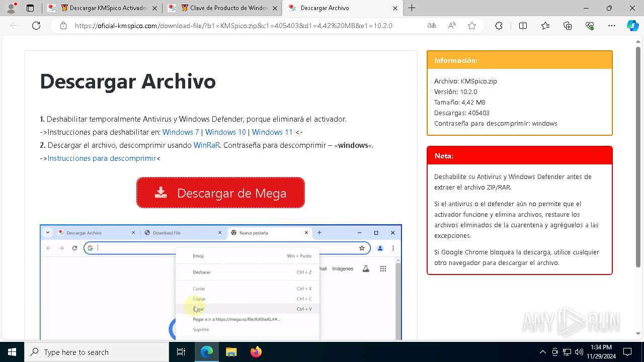Close the Descargar KMSpico Activador tab
The height and width of the screenshot is (362, 644).
[x=154, y=8]
